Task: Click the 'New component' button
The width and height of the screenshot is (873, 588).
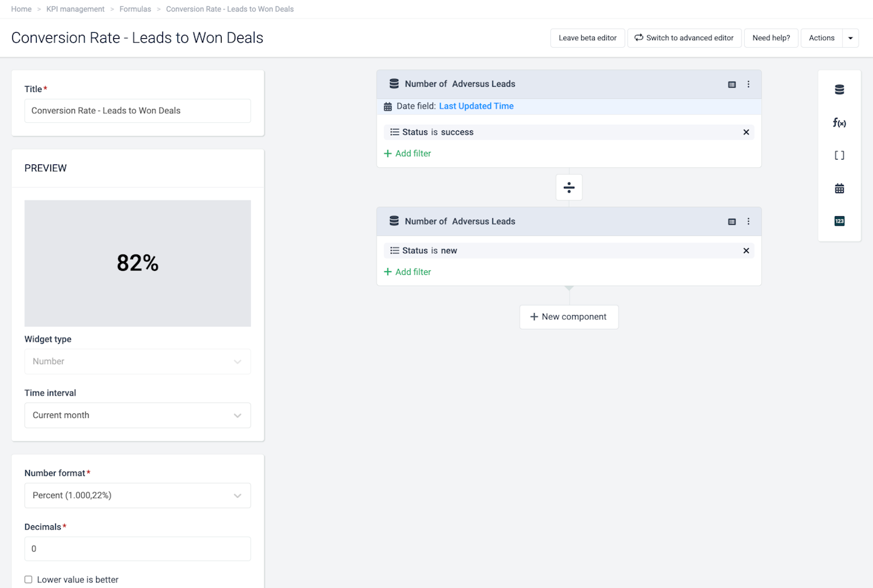Action: [x=568, y=317]
